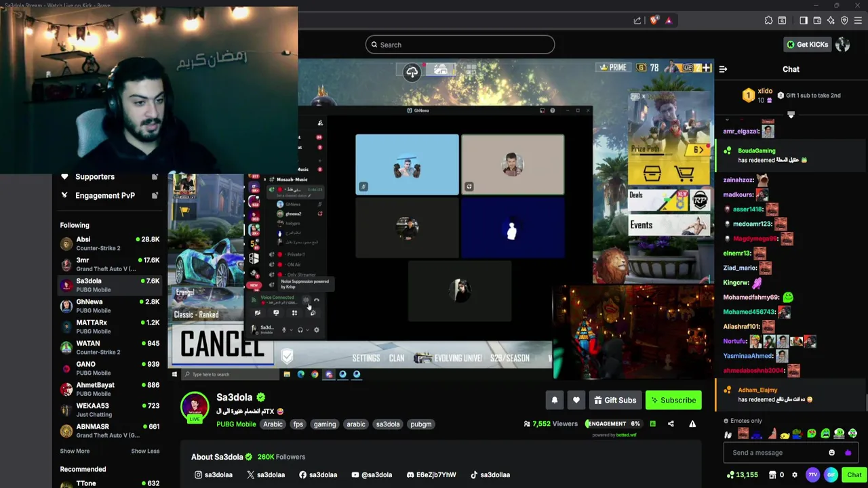This screenshot has height=488, width=868.
Task: Open the Brave Wallet icon
Action: [817, 20]
